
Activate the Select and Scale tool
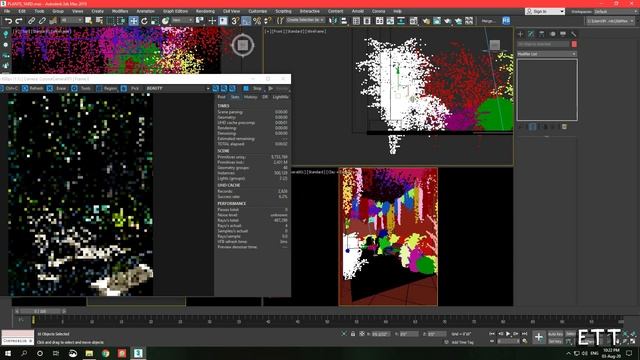155,20
